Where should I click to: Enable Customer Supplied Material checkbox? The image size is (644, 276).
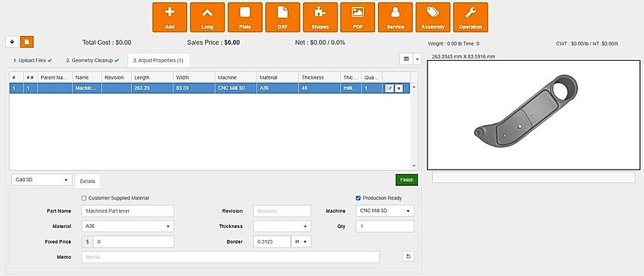[84, 198]
